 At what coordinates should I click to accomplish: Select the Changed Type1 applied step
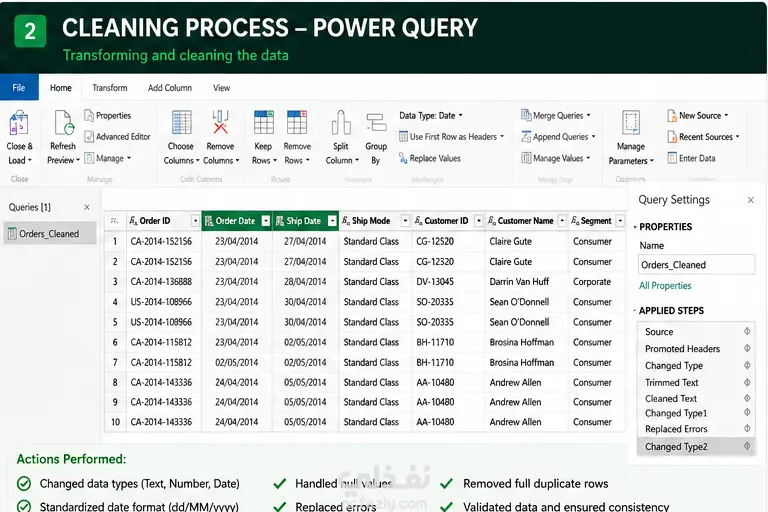pyautogui.click(x=696, y=413)
